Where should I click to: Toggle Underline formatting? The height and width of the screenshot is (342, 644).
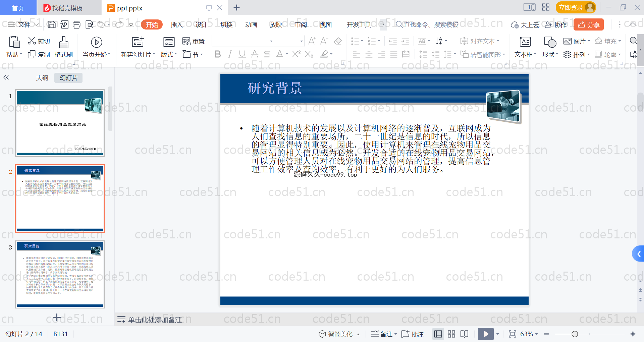coord(242,54)
